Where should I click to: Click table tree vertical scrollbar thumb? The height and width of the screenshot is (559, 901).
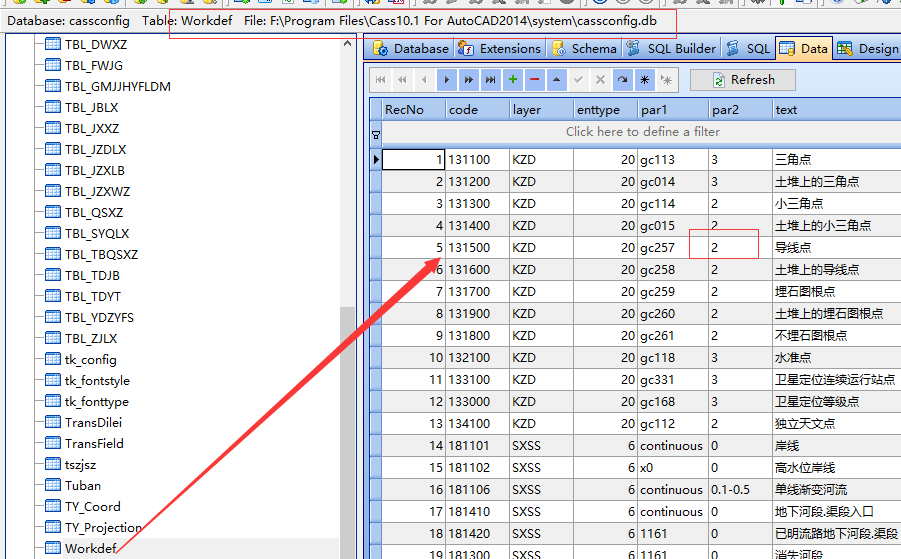[347, 432]
